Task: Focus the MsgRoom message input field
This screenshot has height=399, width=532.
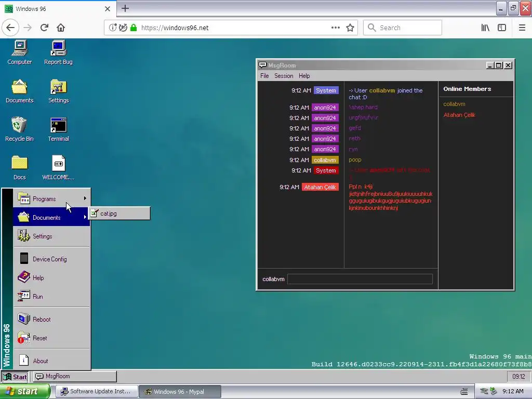Action: (x=360, y=279)
